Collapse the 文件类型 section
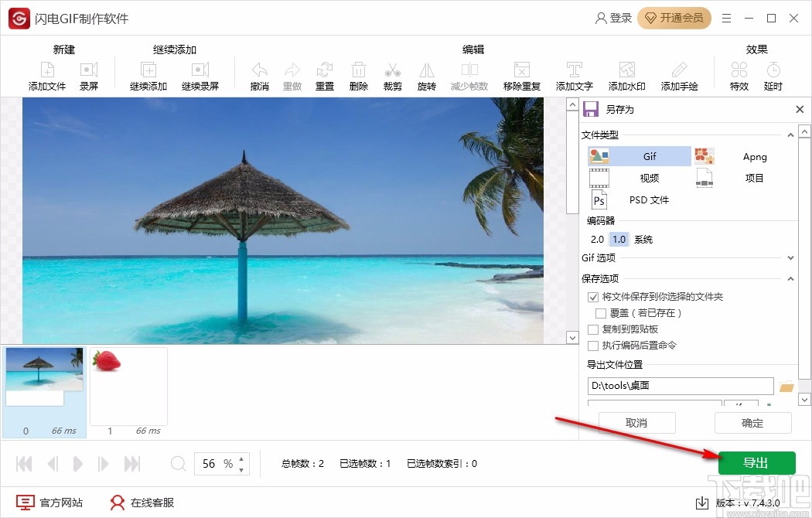The image size is (812, 518). [790, 135]
